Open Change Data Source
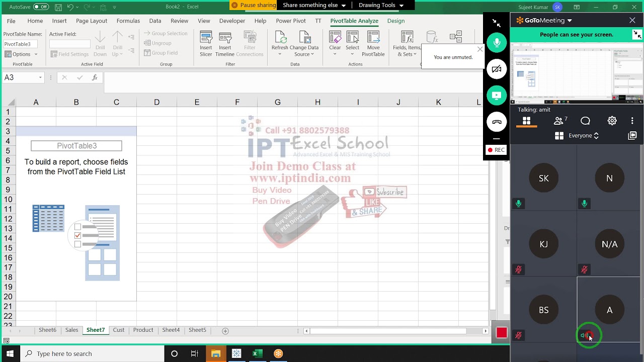Viewport: 644px width, 362px height. click(x=304, y=44)
